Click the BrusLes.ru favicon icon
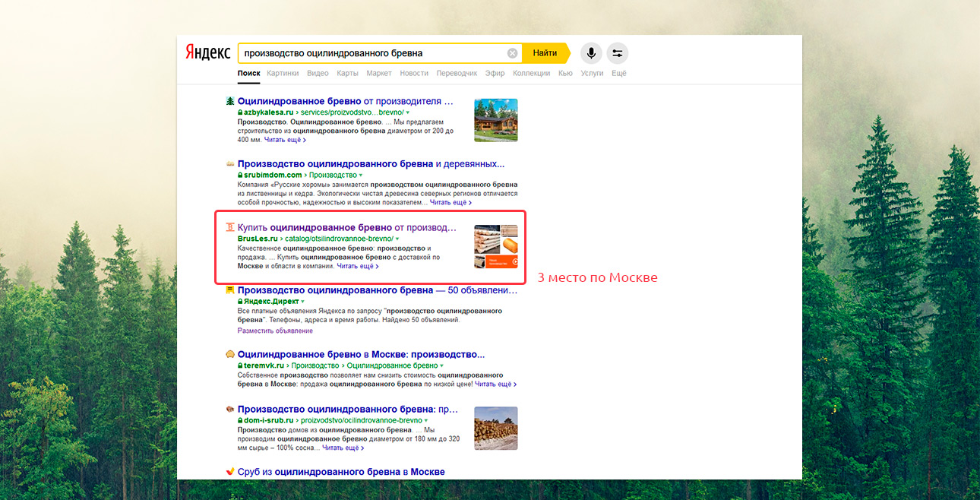The height and width of the screenshot is (500, 980). [x=229, y=227]
